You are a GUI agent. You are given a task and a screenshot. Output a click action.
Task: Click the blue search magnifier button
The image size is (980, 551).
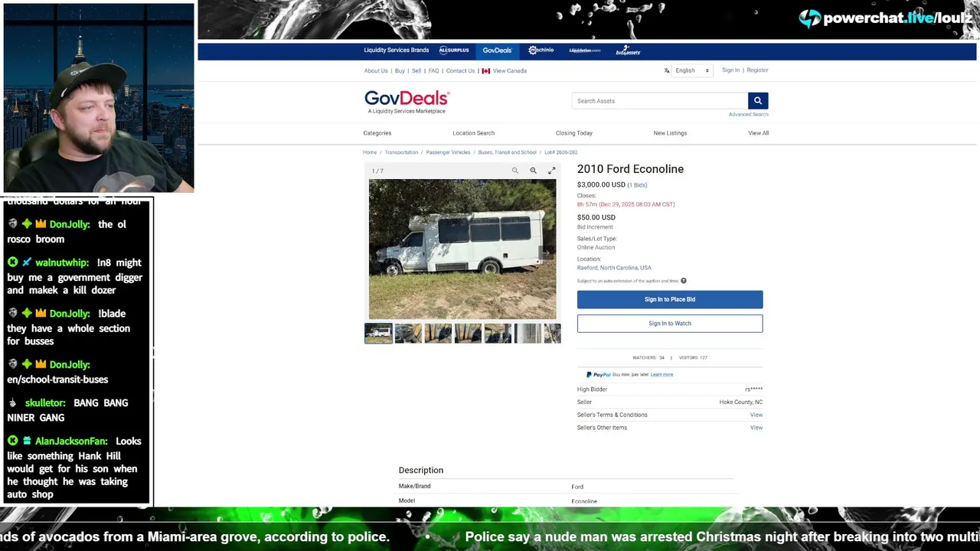[758, 101]
